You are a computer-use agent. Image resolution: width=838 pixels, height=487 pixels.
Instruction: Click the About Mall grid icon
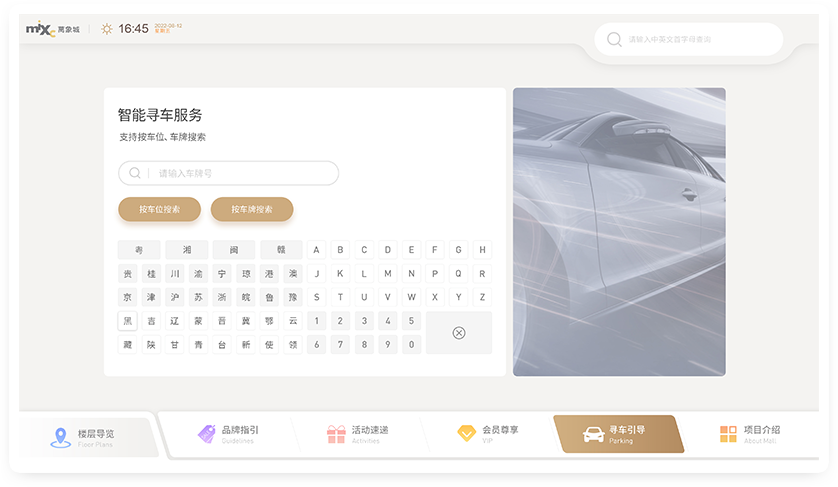point(728,434)
